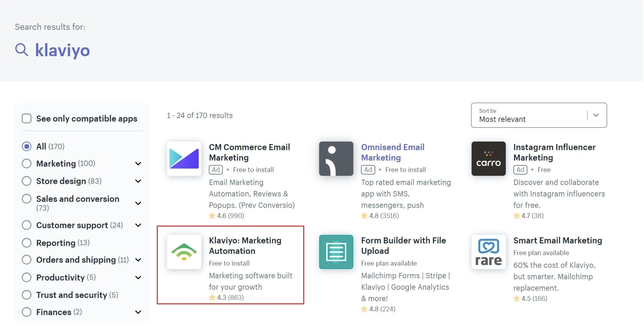Expand the Store design category chevron
This screenshot has width=644, height=325.
tap(138, 181)
